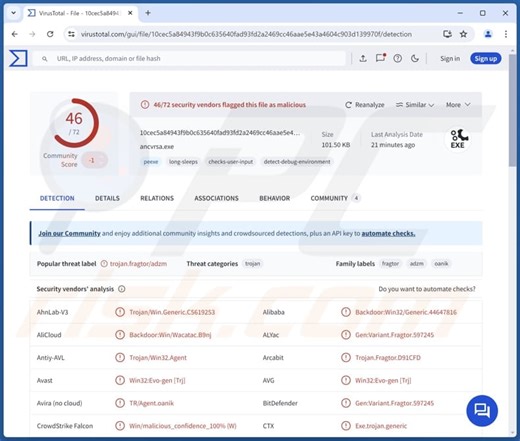
Task: Click the Trojan/Win.Generic.C5619253 detection
Action: (172, 312)
